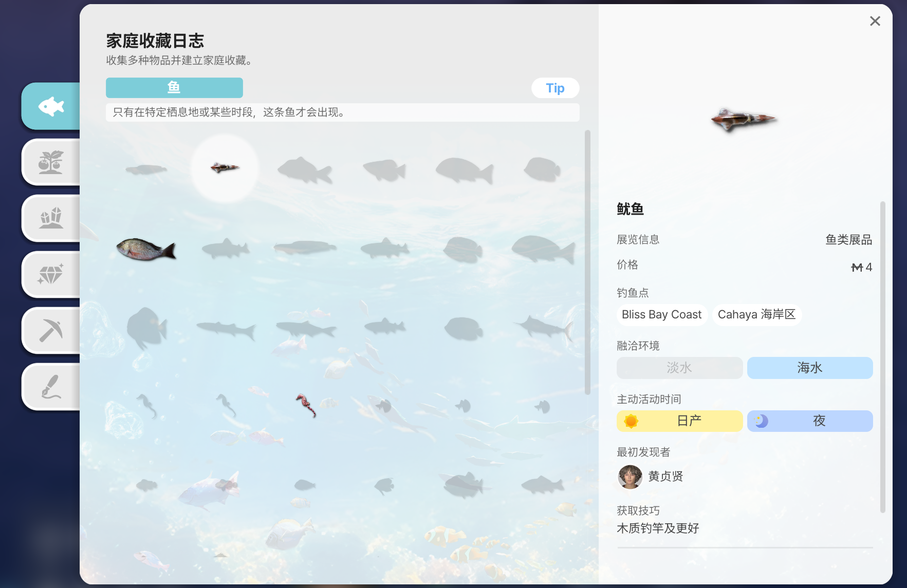Click the Bliss Bay Coast fishing spot tag
The image size is (907, 588).
coord(662,314)
